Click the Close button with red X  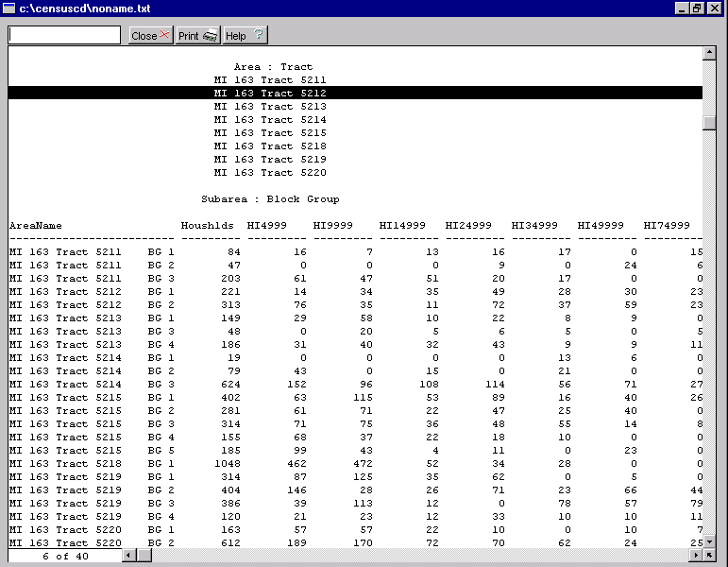point(150,36)
